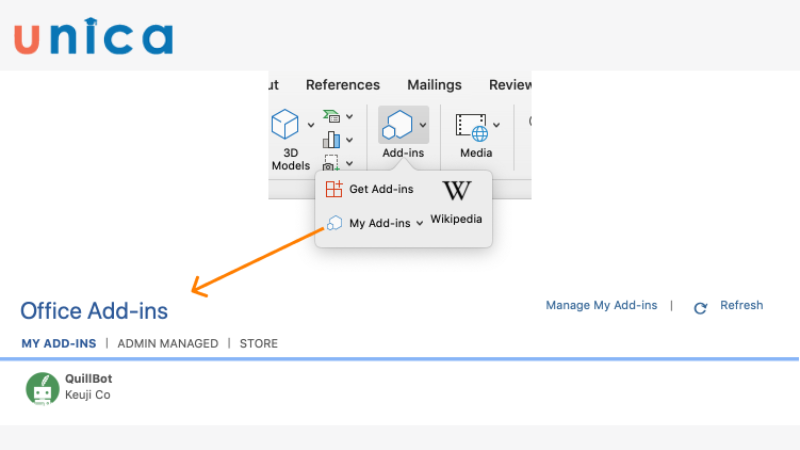This screenshot has width=800, height=450.
Task: Switch to the ADMIN MANAGED tab
Action: tap(168, 343)
